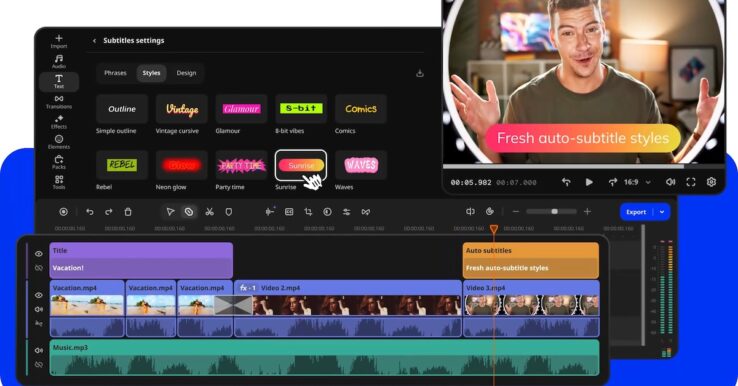This screenshot has height=386, width=738.
Task: Open the 16:9 aspect ratio dropdown
Action: 637,182
